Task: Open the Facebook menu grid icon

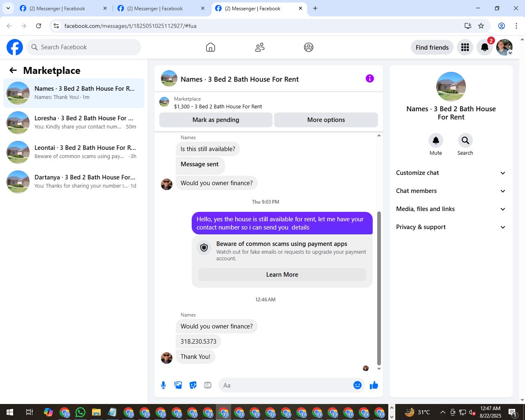Action: pyautogui.click(x=465, y=47)
